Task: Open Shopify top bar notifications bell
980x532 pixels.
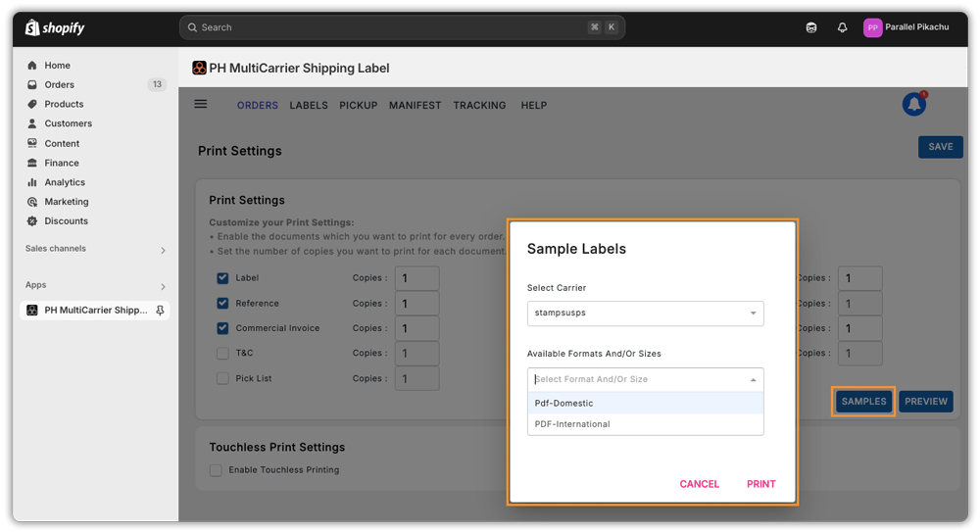Action: [843, 27]
